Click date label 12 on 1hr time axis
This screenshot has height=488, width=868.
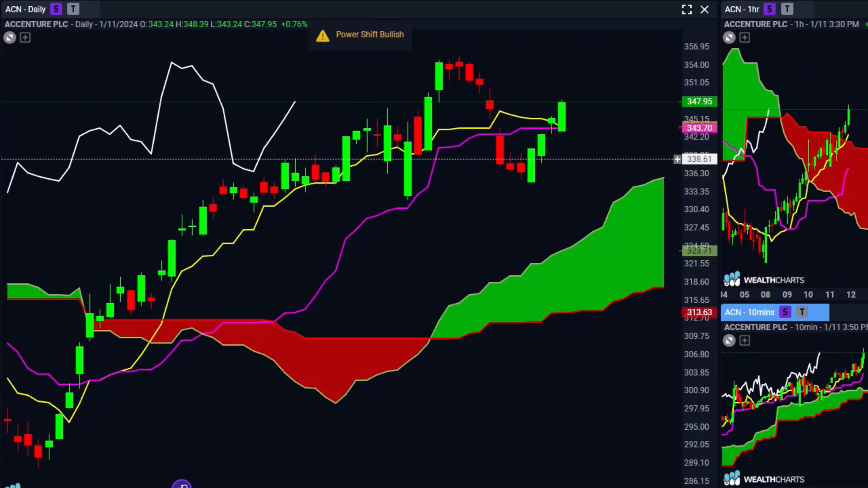pos(851,295)
